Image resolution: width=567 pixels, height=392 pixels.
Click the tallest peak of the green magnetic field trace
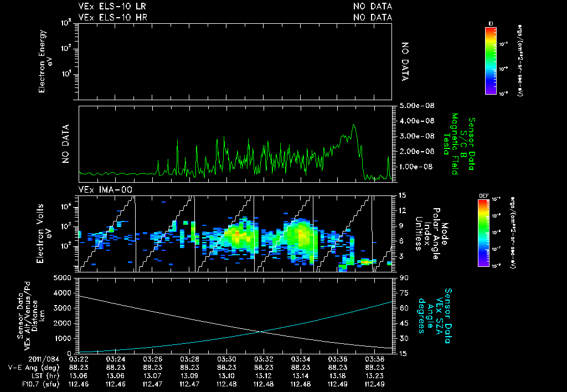pos(354,125)
